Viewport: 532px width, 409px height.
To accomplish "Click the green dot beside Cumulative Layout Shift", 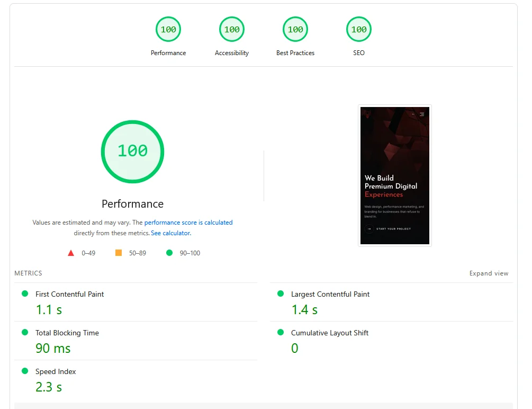I will (280, 332).
